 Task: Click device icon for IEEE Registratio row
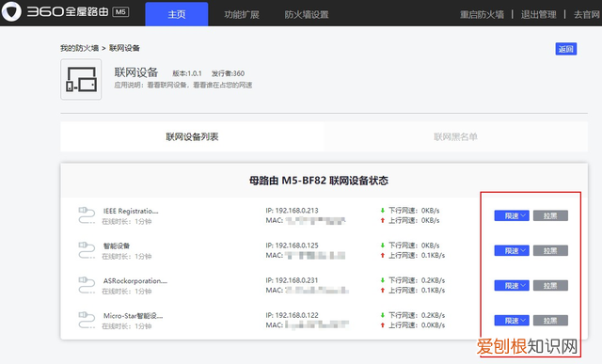87,215
